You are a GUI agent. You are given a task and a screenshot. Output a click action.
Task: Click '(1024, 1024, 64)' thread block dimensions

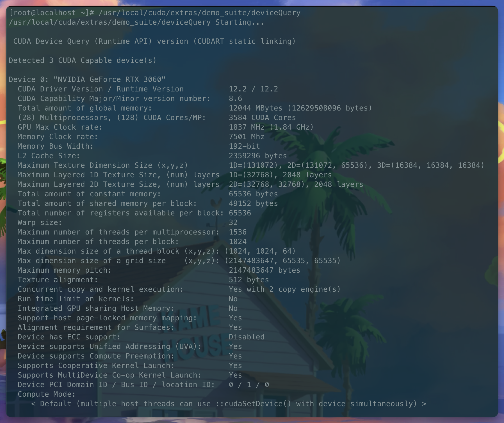(260, 251)
